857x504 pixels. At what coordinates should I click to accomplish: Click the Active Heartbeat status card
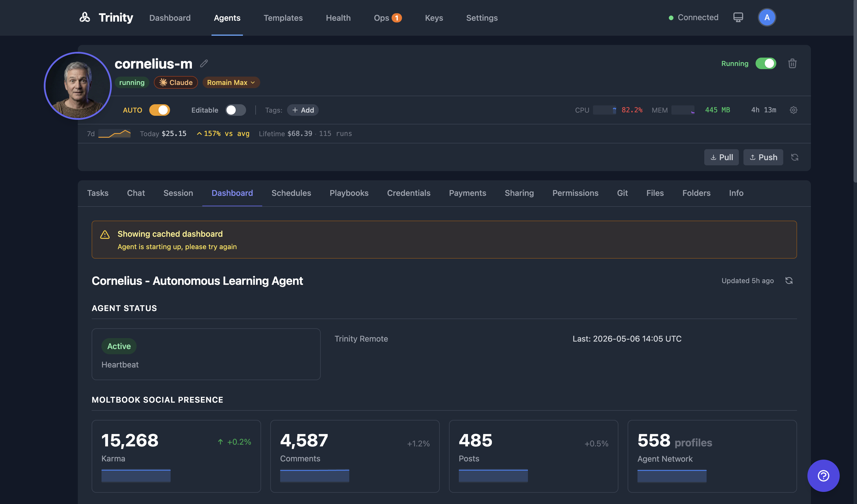(x=206, y=354)
